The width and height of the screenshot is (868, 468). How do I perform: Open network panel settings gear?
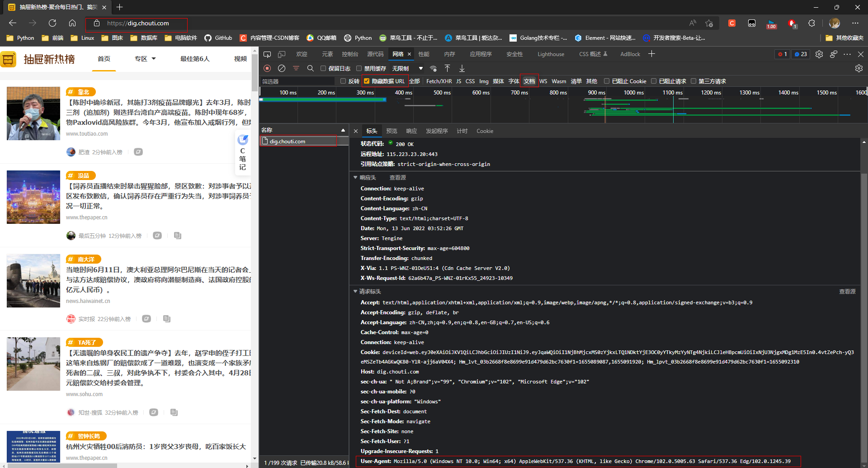pyautogui.click(x=859, y=68)
